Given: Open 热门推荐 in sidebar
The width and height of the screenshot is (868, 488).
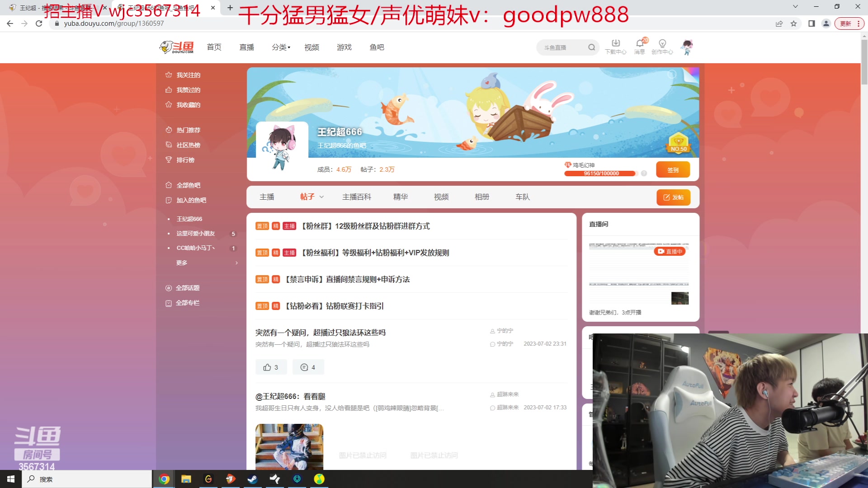Looking at the screenshot, I should point(188,130).
